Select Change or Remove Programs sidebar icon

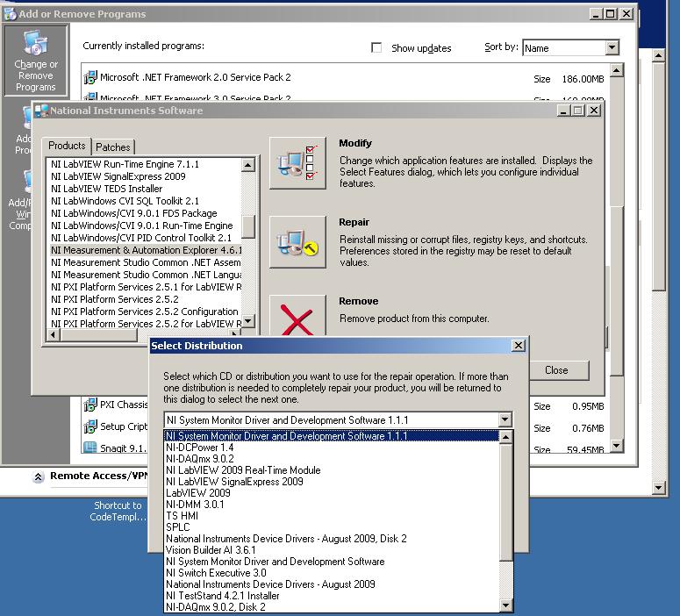tap(36, 61)
